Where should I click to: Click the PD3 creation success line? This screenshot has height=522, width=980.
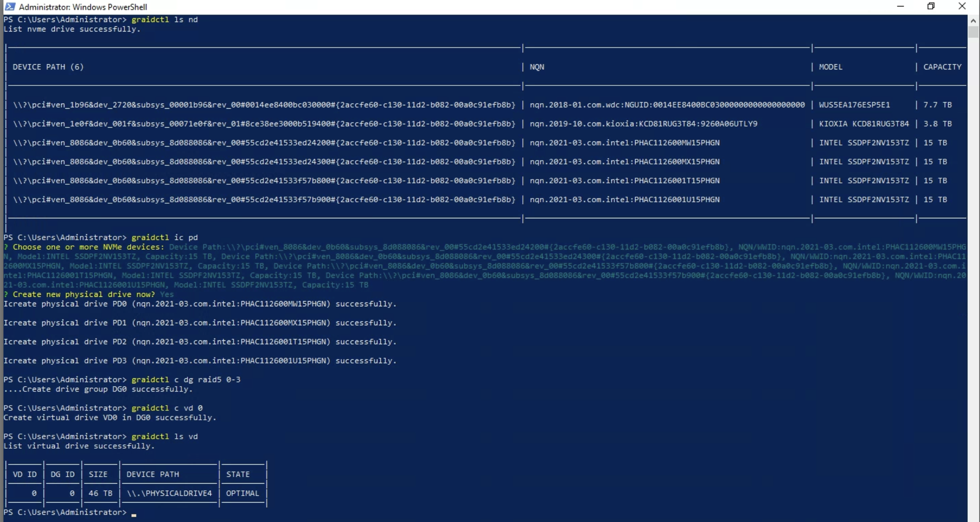click(200, 361)
